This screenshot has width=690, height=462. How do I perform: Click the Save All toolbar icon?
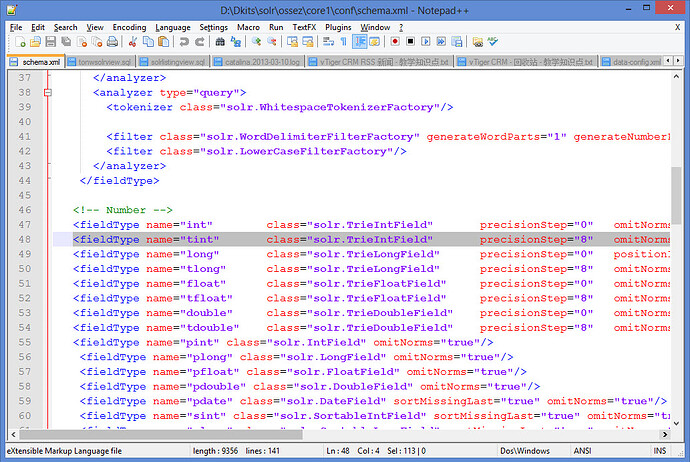coord(66,42)
